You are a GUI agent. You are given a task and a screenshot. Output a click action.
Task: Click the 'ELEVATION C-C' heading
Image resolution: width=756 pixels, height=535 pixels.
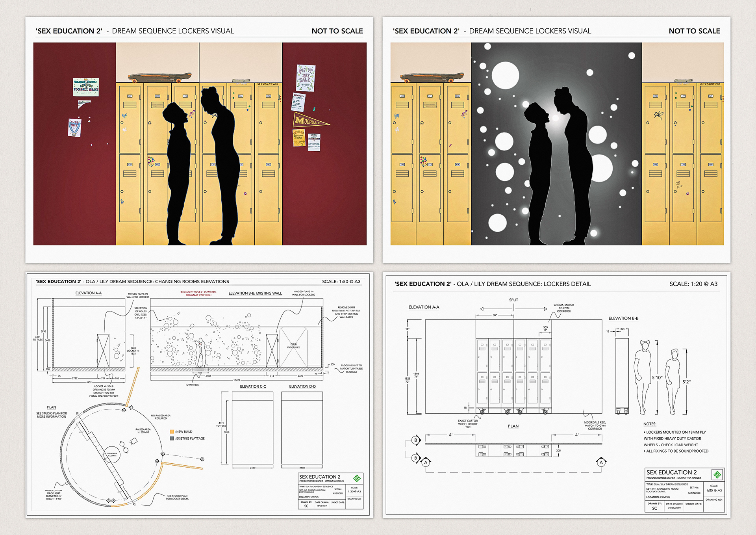pos(253,386)
